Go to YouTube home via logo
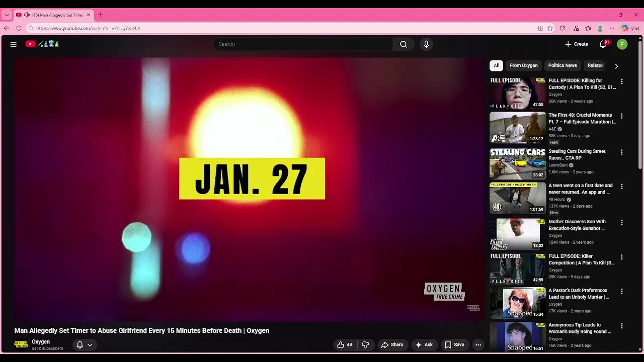644x362 pixels. tap(42, 44)
